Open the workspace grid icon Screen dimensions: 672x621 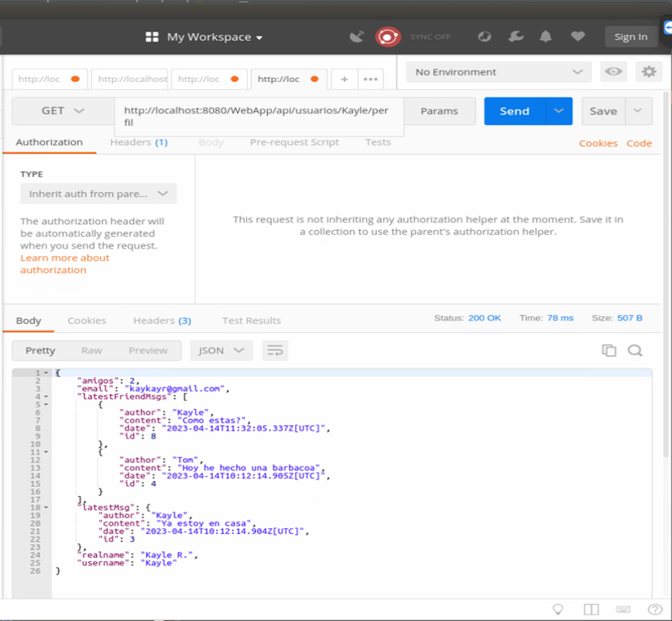pyautogui.click(x=152, y=36)
